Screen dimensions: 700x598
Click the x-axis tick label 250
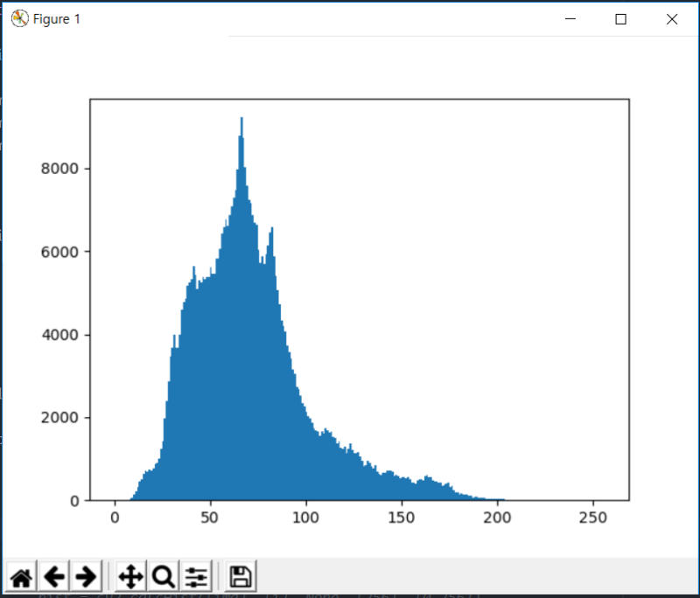(x=593, y=518)
